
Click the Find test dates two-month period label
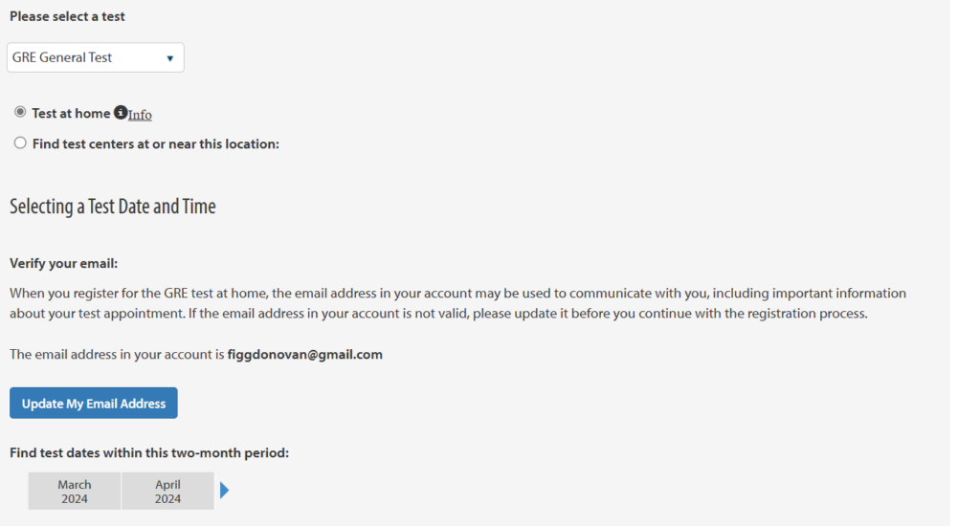tap(149, 453)
